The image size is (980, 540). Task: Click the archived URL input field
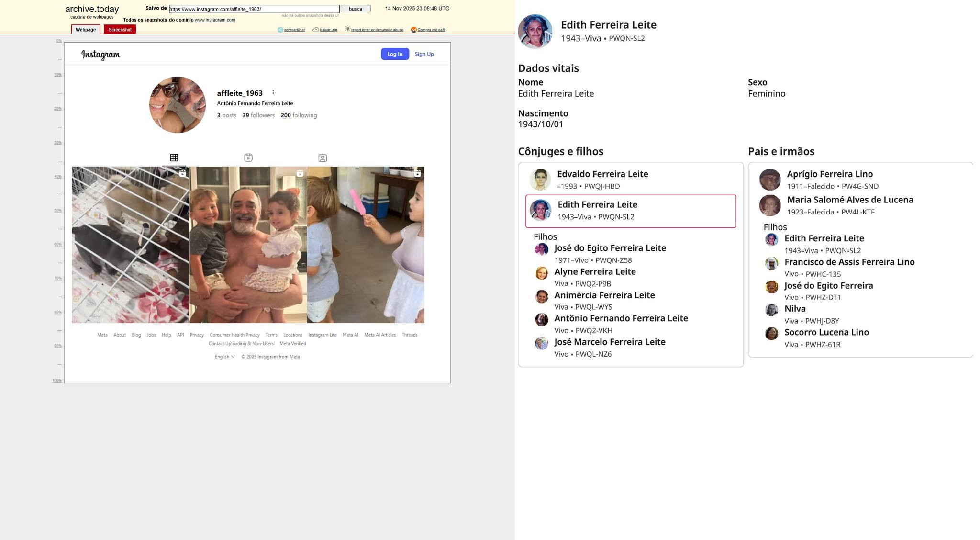[254, 9]
